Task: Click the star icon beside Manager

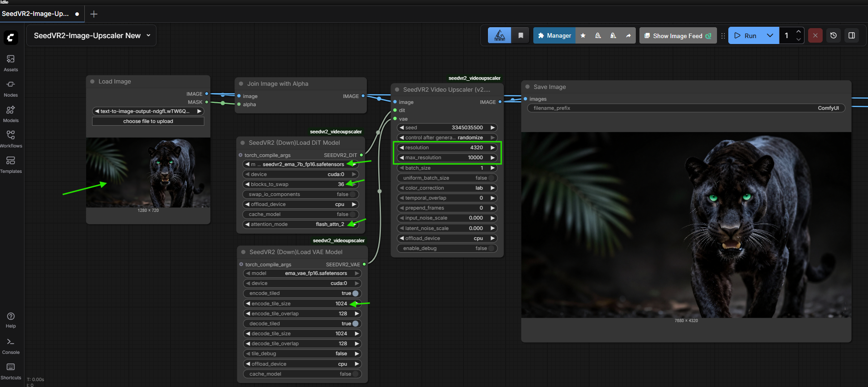Action: pyautogui.click(x=583, y=35)
